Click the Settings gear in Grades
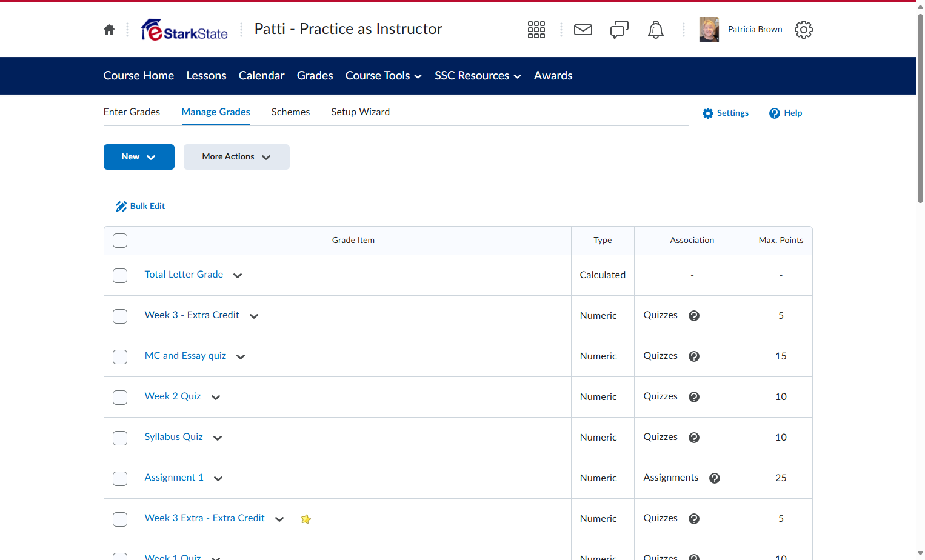Image resolution: width=925 pixels, height=560 pixels. click(x=708, y=113)
